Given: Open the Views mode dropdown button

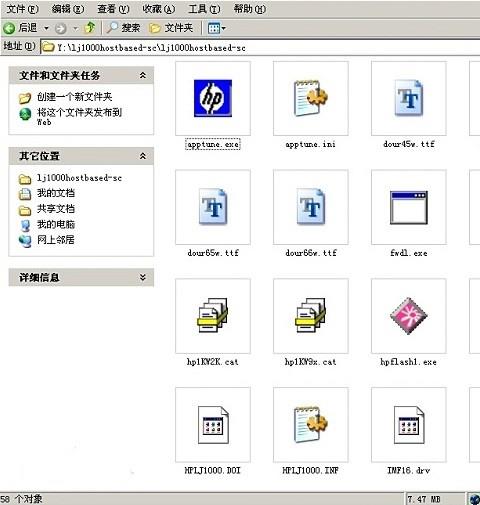Looking at the screenshot, I should pyautogui.click(x=217, y=28).
